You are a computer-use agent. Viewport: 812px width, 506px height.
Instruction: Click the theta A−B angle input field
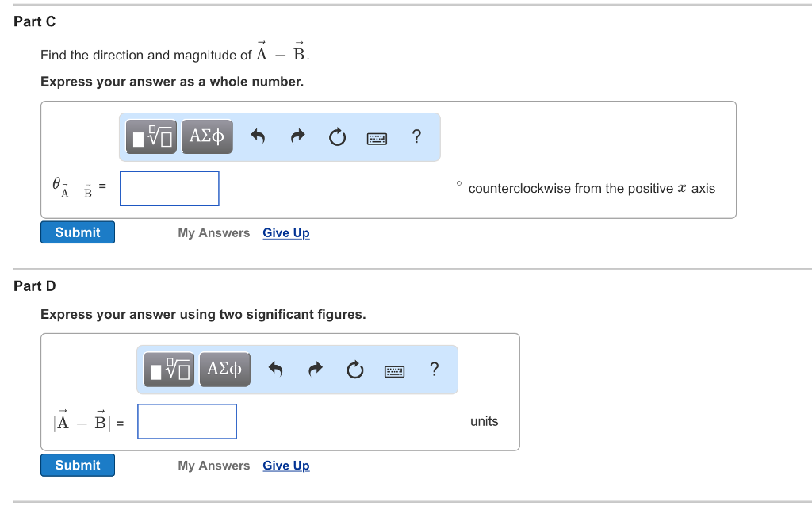tap(170, 189)
